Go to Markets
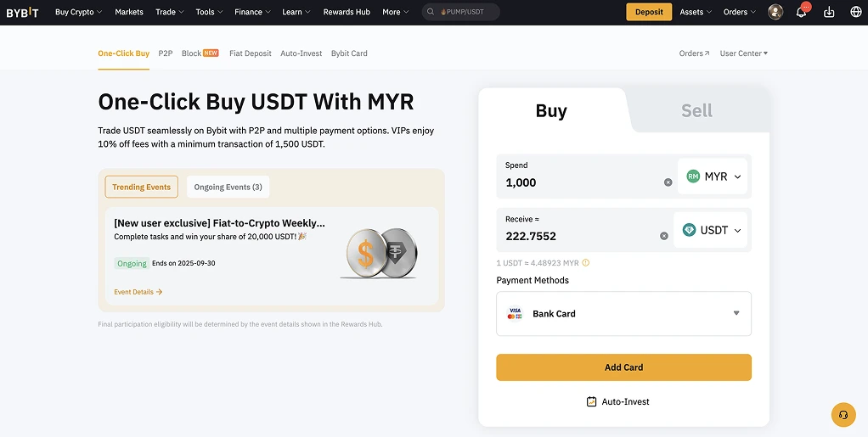This screenshot has width=868, height=437. pos(129,12)
